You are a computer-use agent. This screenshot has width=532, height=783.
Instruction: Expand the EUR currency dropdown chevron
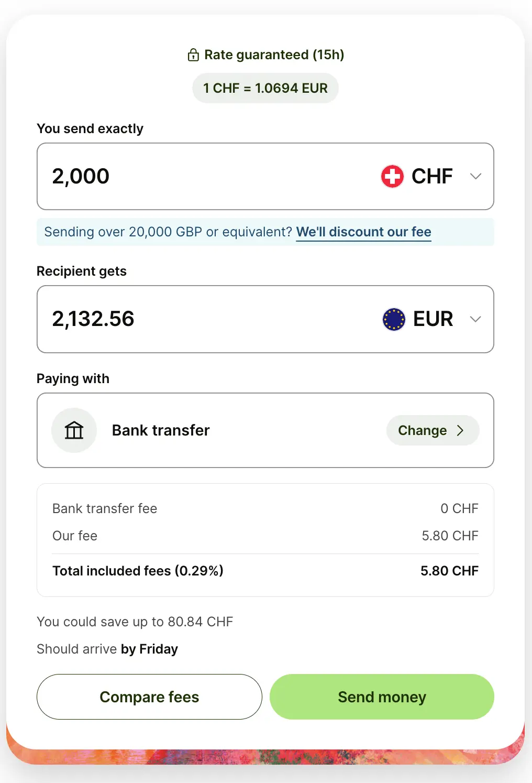tap(475, 319)
